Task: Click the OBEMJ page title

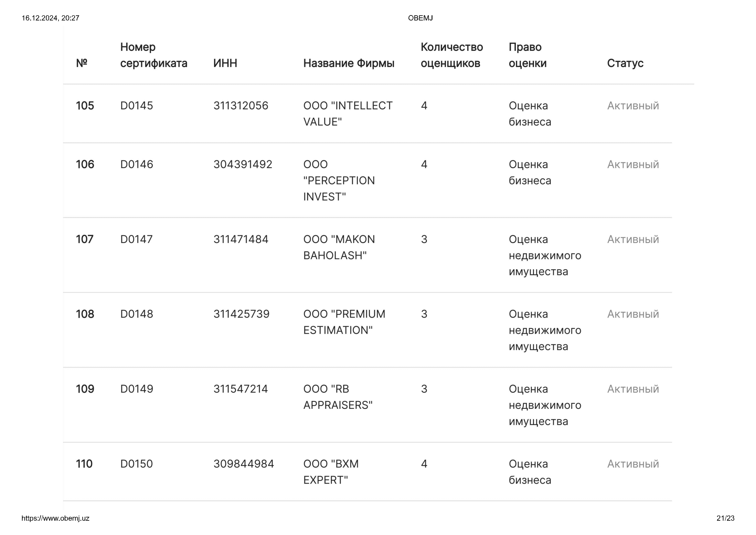Action: point(421,18)
